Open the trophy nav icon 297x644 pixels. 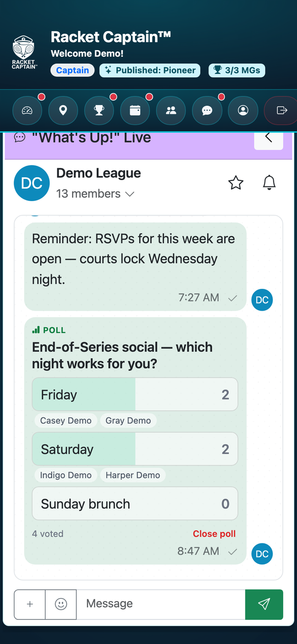coord(99,110)
